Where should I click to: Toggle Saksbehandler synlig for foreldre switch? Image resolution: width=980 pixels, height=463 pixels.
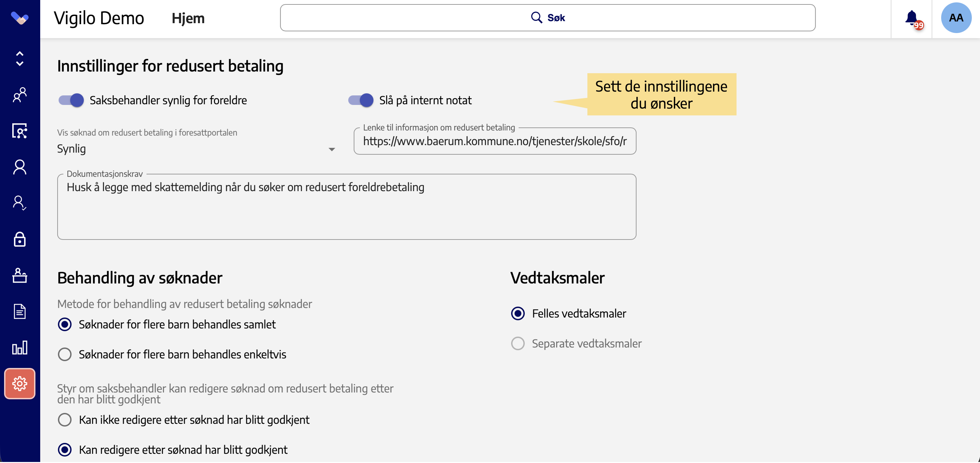click(71, 100)
